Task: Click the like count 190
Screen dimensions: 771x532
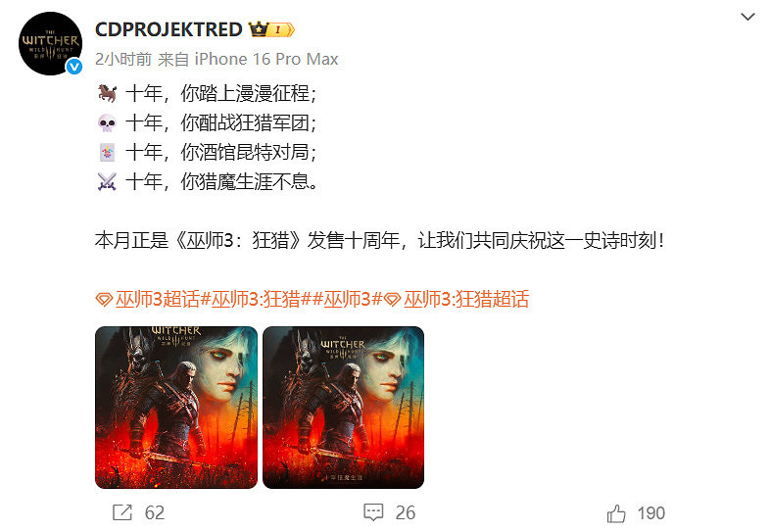Action: pos(651,513)
